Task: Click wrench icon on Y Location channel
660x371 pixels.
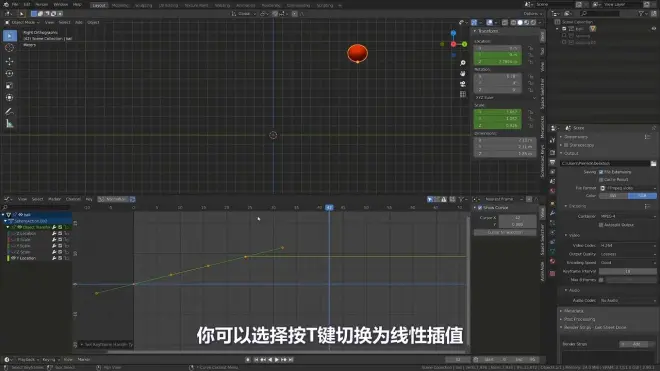Action: point(54,258)
